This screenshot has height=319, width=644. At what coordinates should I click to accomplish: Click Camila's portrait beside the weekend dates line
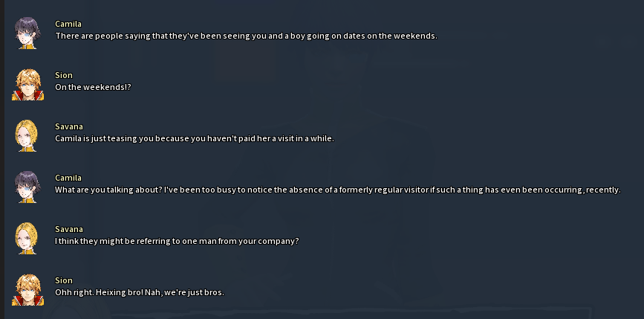27,33
